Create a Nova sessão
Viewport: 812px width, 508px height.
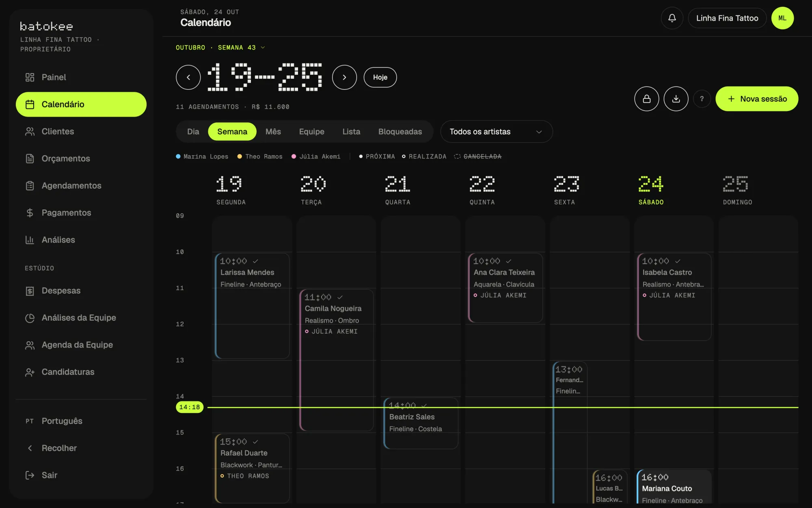pyautogui.click(x=757, y=99)
